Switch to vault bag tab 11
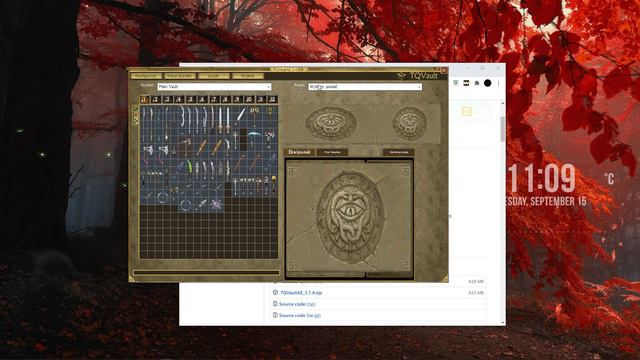The height and width of the screenshot is (360, 640). click(x=261, y=99)
